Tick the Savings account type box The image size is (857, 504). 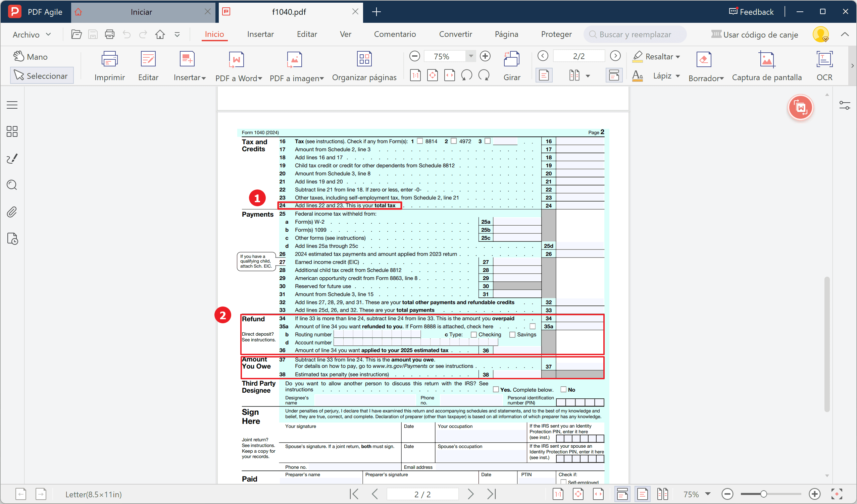512,334
